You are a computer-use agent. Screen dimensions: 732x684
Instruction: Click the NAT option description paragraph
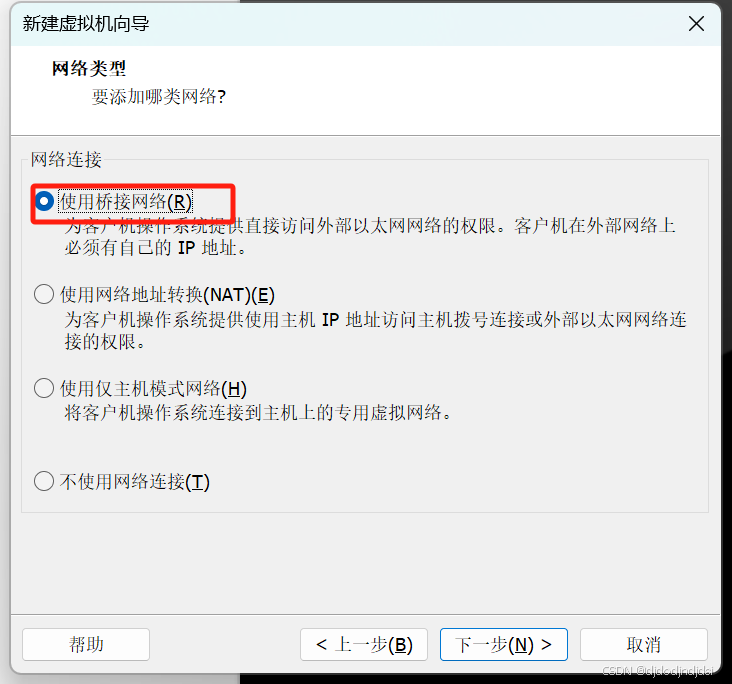[375, 331]
